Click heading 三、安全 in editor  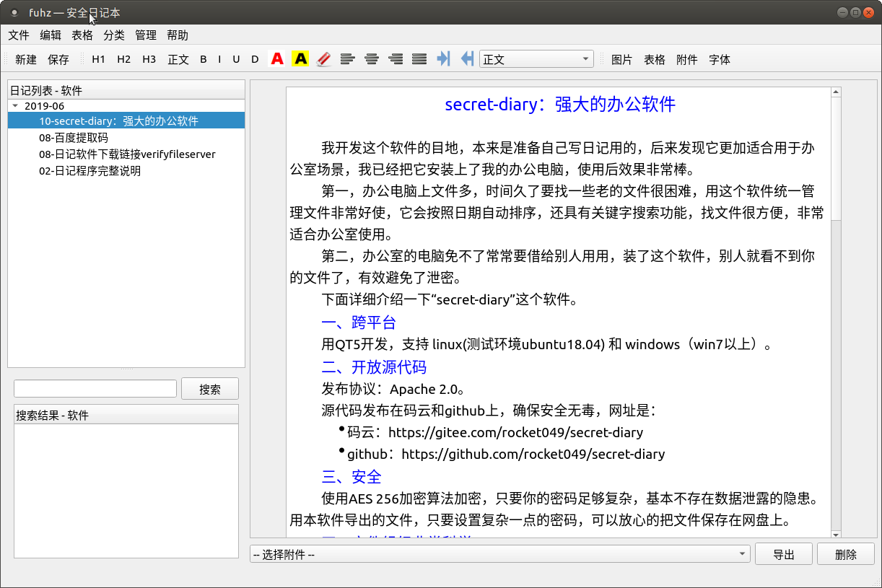[352, 476]
